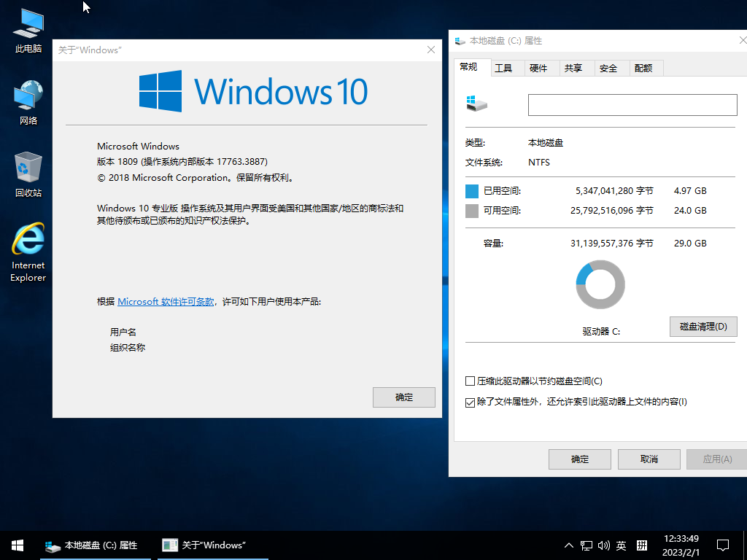The width and height of the screenshot is (747, 560).
Task: Click the network tray icon
Action: 586,545
